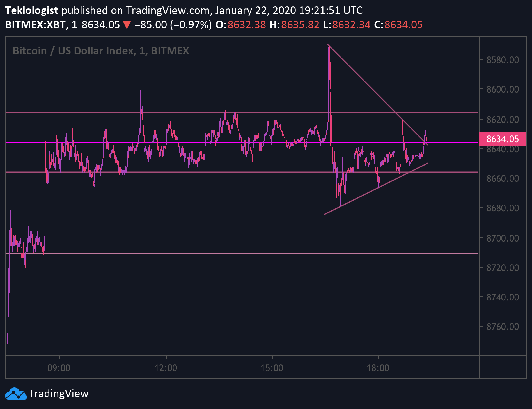
Task: Click the TradingView wordmark at bottom
Action: pos(58,394)
